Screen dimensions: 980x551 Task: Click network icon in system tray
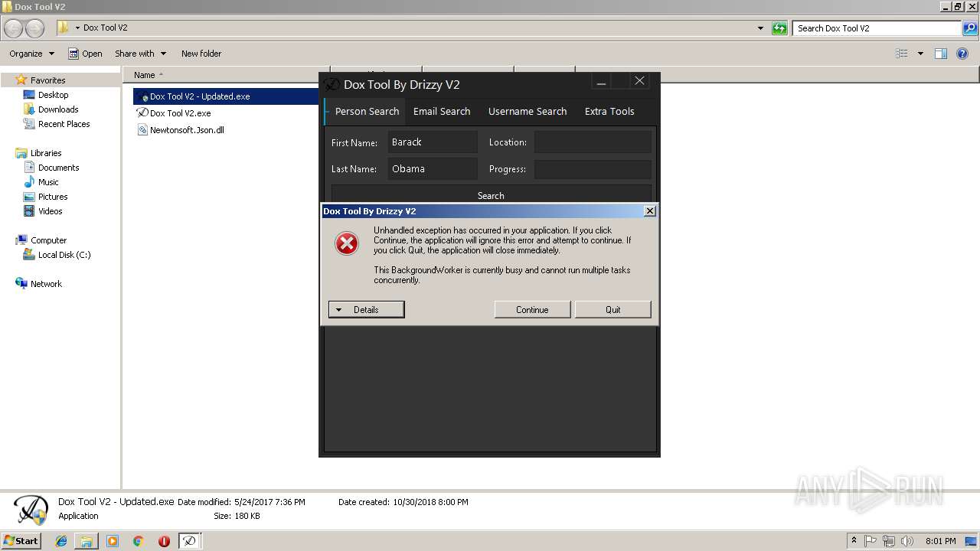click(889, 541)
